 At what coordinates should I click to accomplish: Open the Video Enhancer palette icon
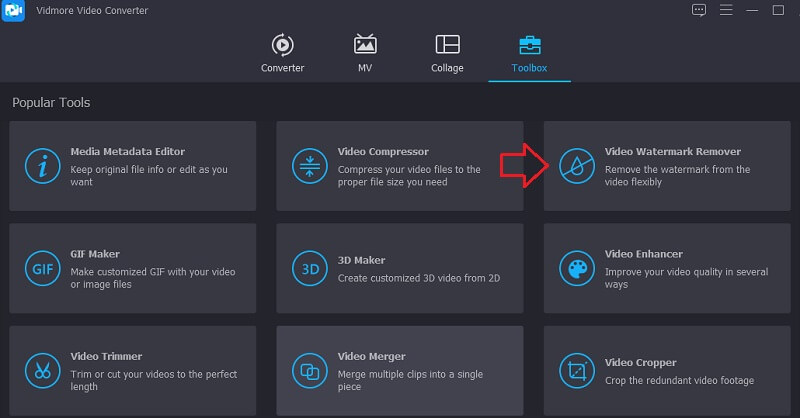coord(577,268)
